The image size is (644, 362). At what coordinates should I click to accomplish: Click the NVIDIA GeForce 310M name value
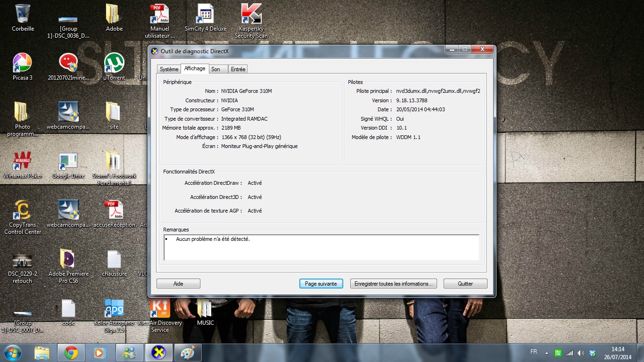247,91
